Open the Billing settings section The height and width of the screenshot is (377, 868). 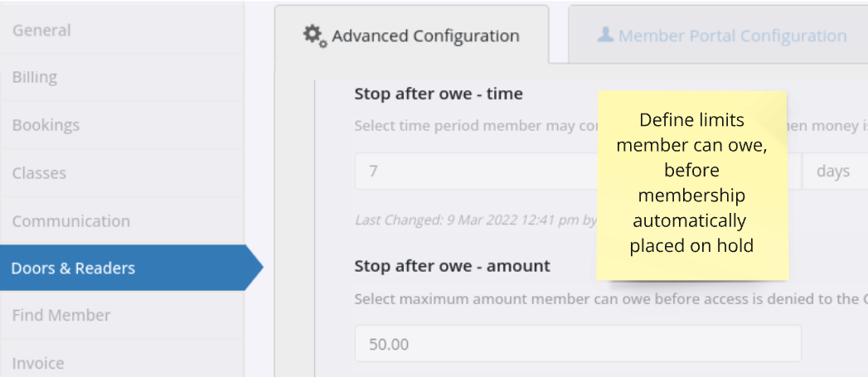click(122, 77)
